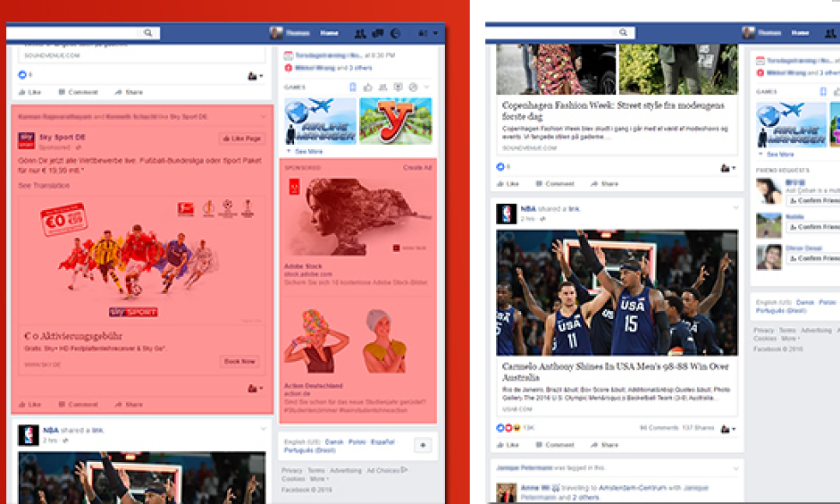Screen dimensions: 840x504
Task: Open 137 Shares on NBA post
Action: click(x=698, y=428)
